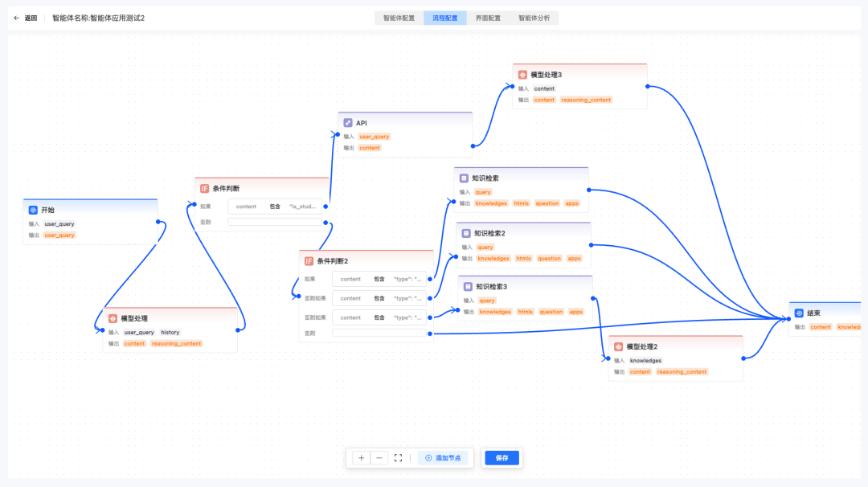Click the 条件判断 IF icon
The height and width of the screenshot is (487, 868).
[x=205, y=188]
